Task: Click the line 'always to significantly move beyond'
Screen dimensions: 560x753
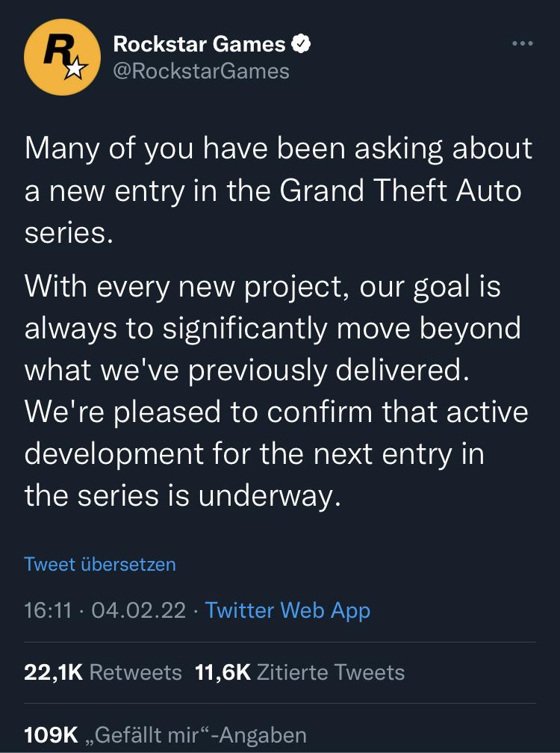Action: point(273,328)
